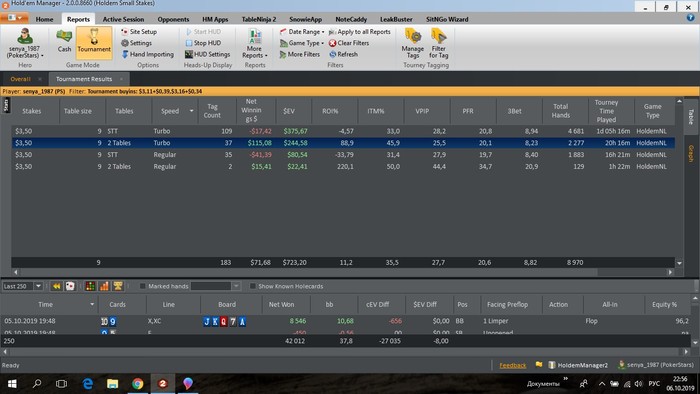This screenshot has height=394, width=700.
Task: Refresh the report
Action: pos(344,54)
